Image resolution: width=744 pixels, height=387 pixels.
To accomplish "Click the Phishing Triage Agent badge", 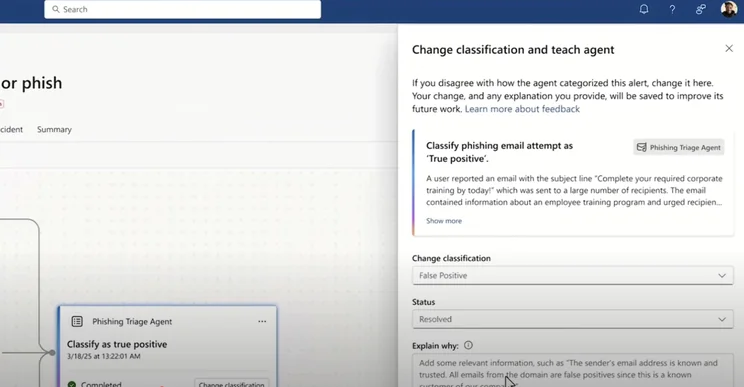I will (679, 147).
